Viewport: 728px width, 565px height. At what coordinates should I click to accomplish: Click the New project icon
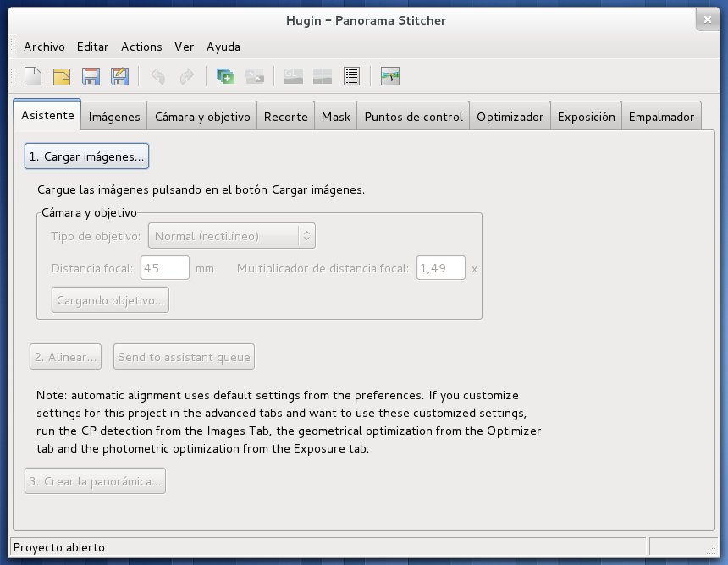(32, 77)
